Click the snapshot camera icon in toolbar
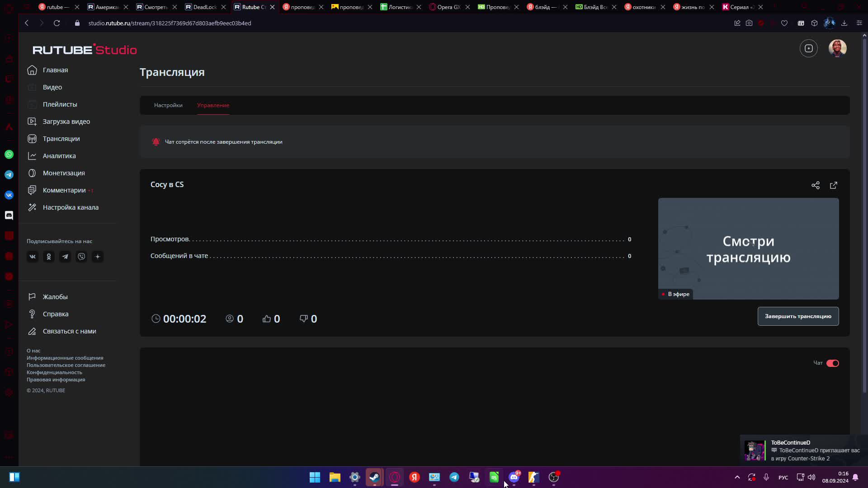 point(749,23)
